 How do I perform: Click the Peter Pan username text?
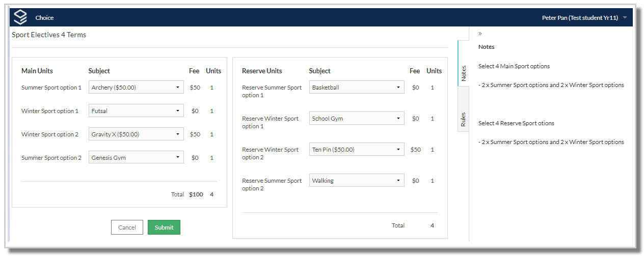[580, 18]
